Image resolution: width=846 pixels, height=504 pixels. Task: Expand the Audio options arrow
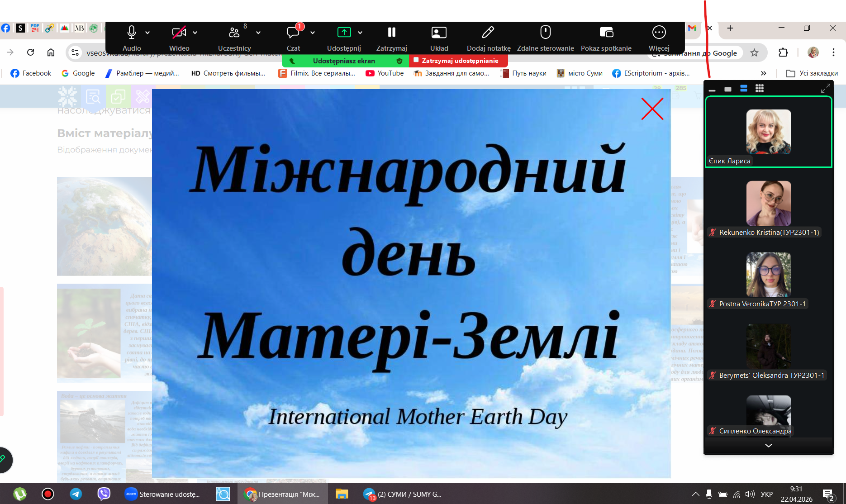(x=147, y=33)
